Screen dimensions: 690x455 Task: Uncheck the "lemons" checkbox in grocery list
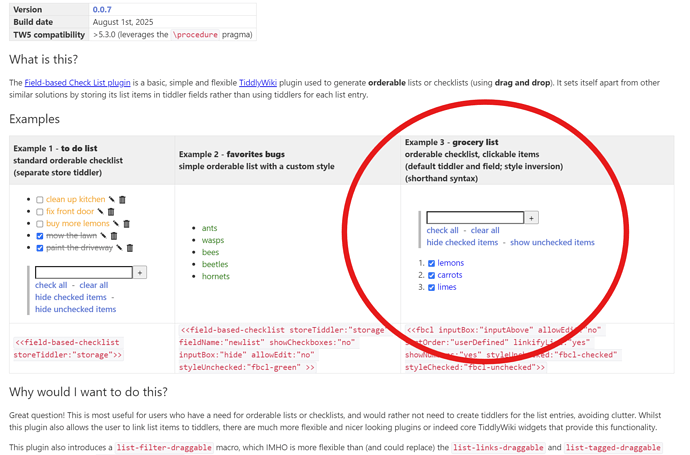[x=431, y=263]
